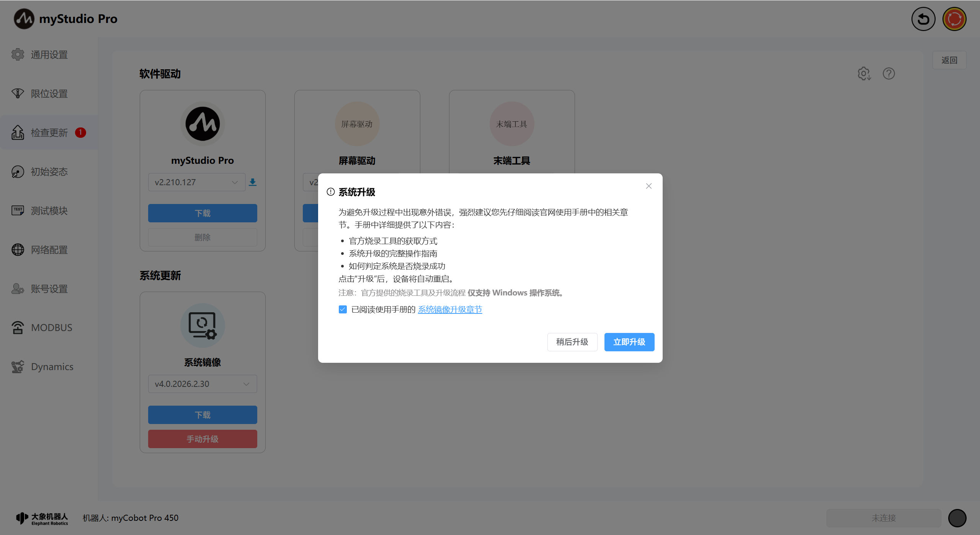Click the dark status circle at bottom right
This screenshot has height=535, width=980.
click(957, 518)
